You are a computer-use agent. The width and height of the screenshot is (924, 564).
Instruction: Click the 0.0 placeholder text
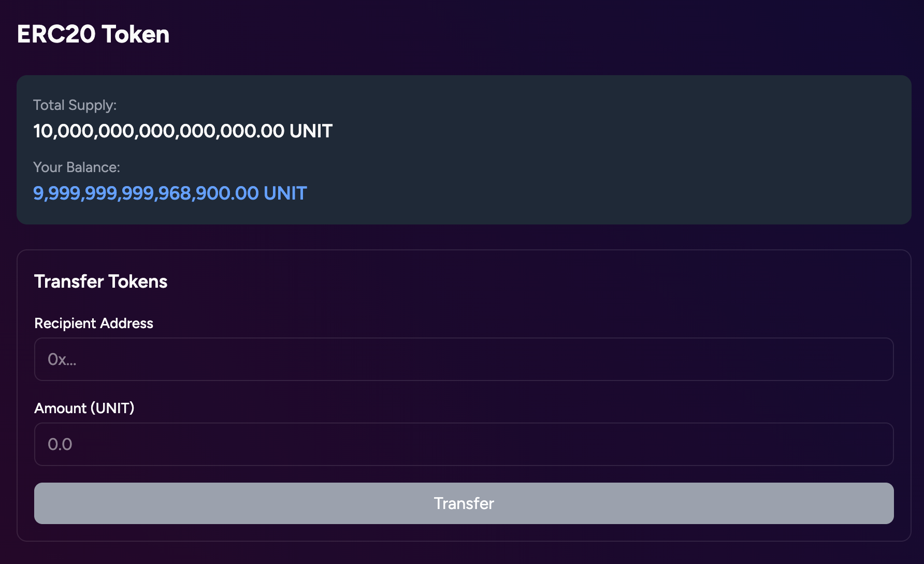tap(60, 445)
